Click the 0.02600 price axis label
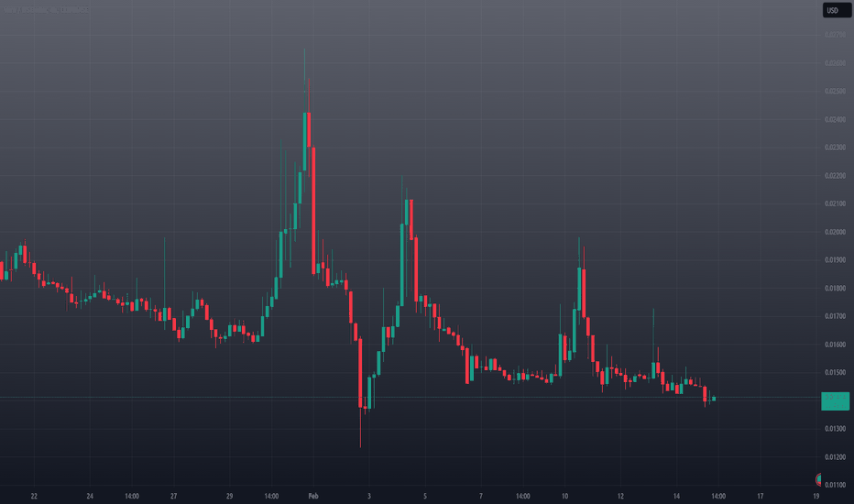This screenshot has width=854, height=504. (835, 63)
